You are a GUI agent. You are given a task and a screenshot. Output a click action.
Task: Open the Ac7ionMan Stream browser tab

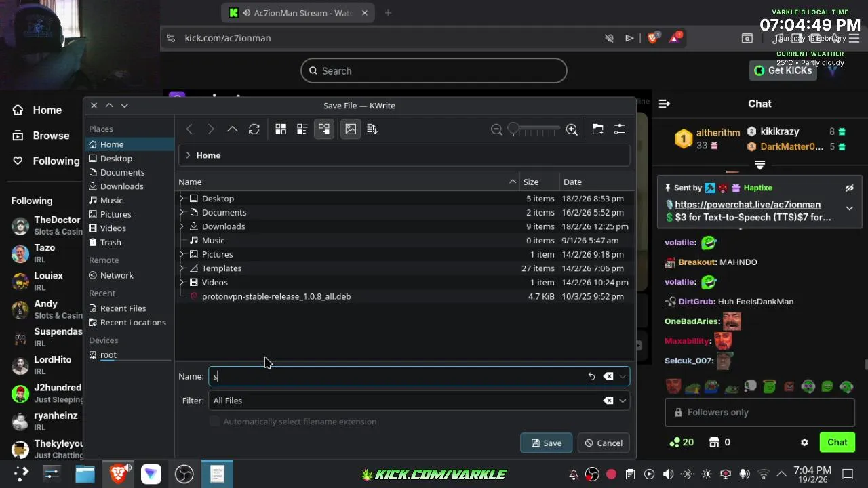pos(298,13)
